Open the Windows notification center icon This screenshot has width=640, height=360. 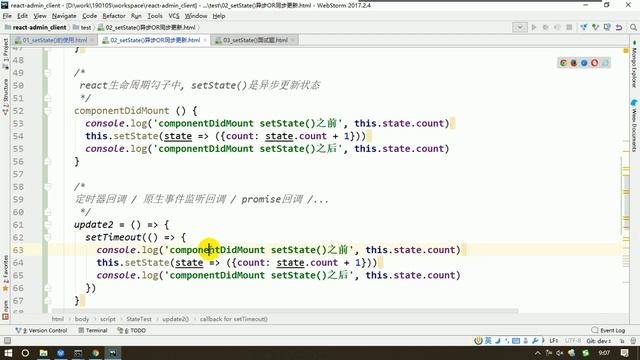(x=624, y=353)
